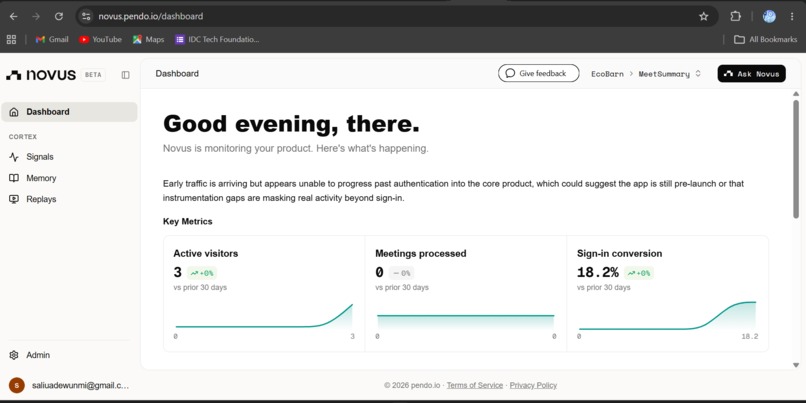The width and height of the screenshot is (806, 403).
Task: Open the apps grid in bookmarks bar
Action: (x=11, y=40)
